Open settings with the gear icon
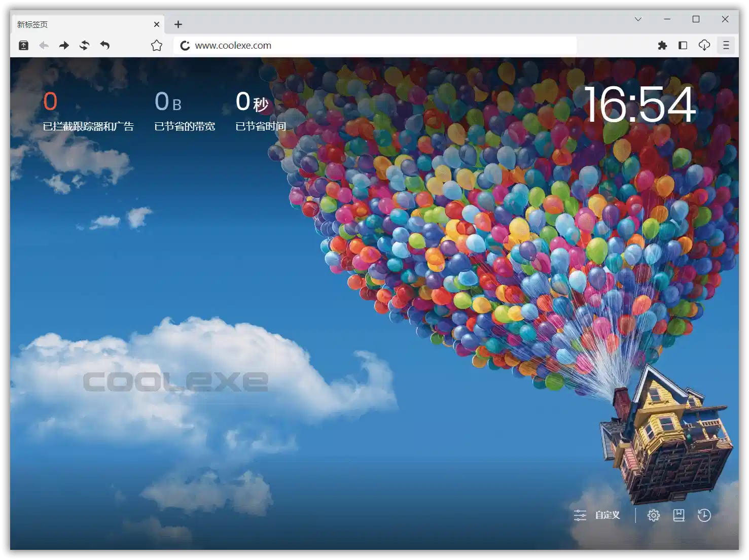The height and width of the screenshot is (560, 749). (x=653, y=515)
